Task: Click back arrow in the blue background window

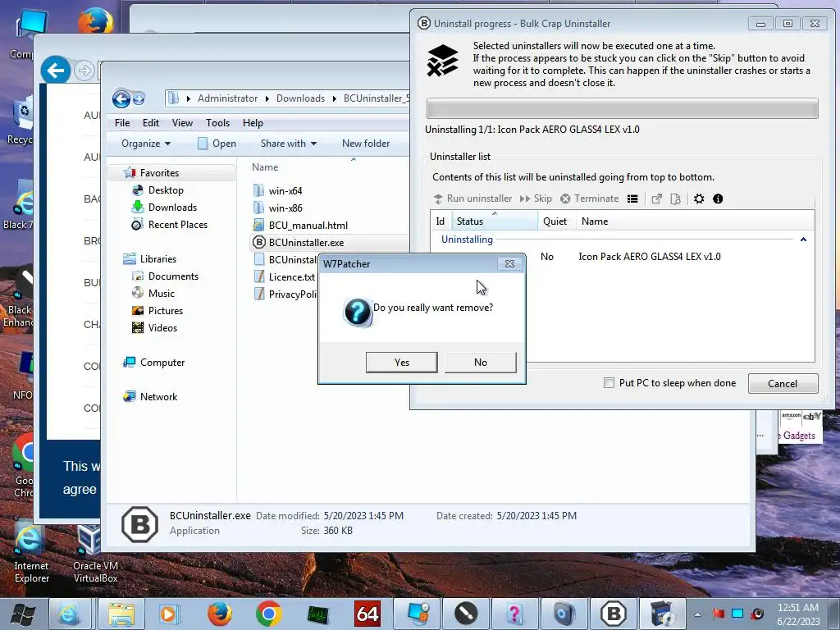Action: [x=55, y=71]
